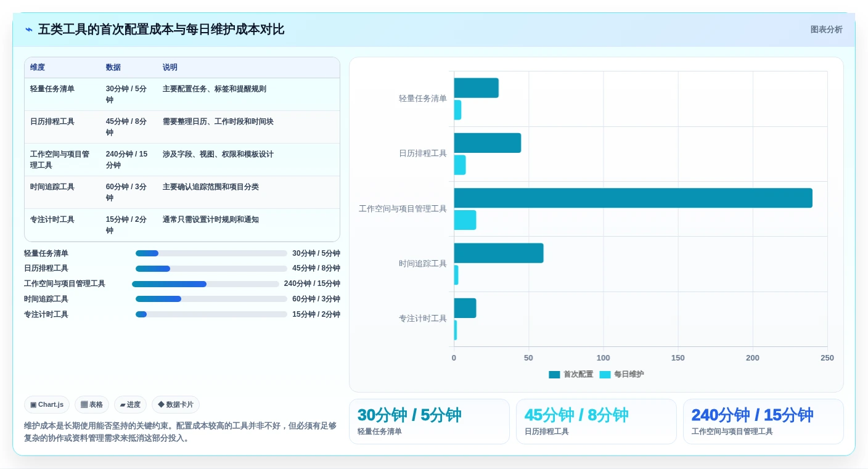
Task: Click description 主要配置任务、标签和提醒规则
Action: click(215, 89)
